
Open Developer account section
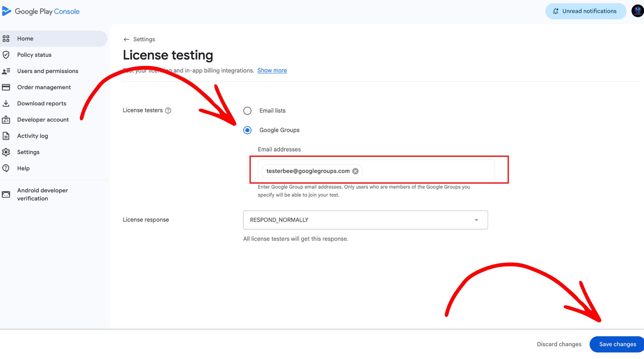click(x=53, y=120)
